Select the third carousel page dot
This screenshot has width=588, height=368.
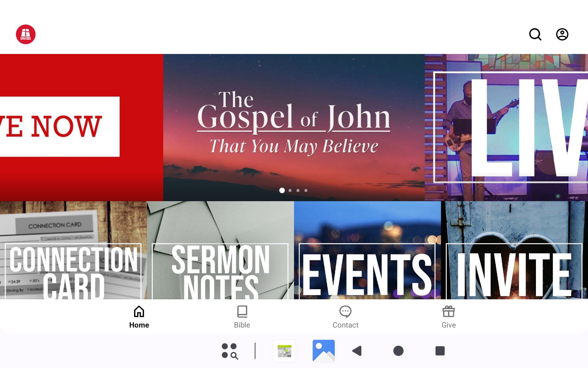click(298, 190)
